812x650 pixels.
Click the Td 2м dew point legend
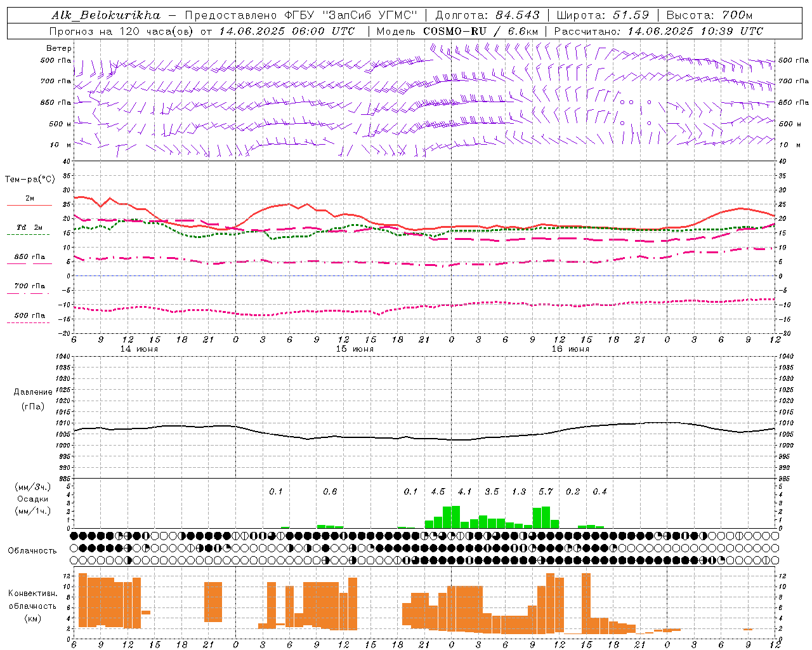click(30, 227)
